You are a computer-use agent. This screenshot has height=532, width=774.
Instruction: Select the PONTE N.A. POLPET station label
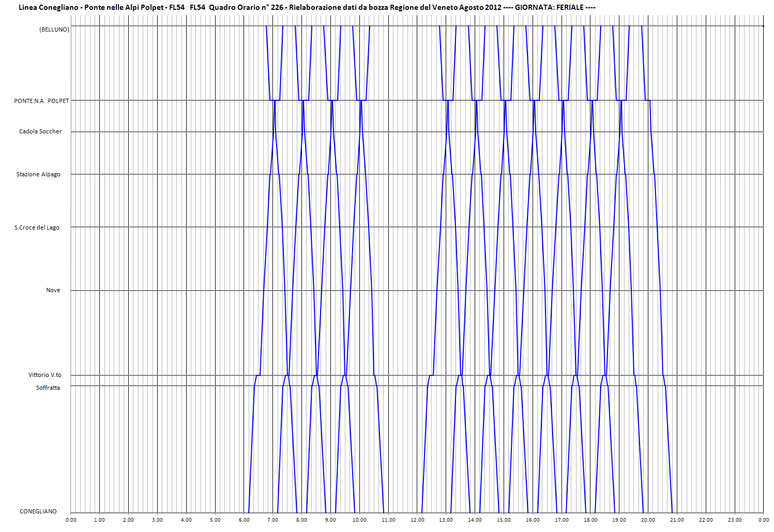pos(41,101)
